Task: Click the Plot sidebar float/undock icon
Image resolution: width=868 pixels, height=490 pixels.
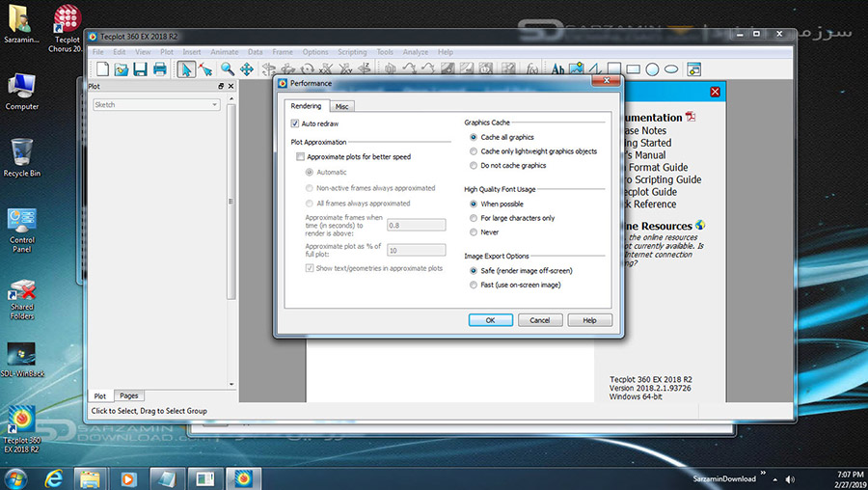Action: 221,87
